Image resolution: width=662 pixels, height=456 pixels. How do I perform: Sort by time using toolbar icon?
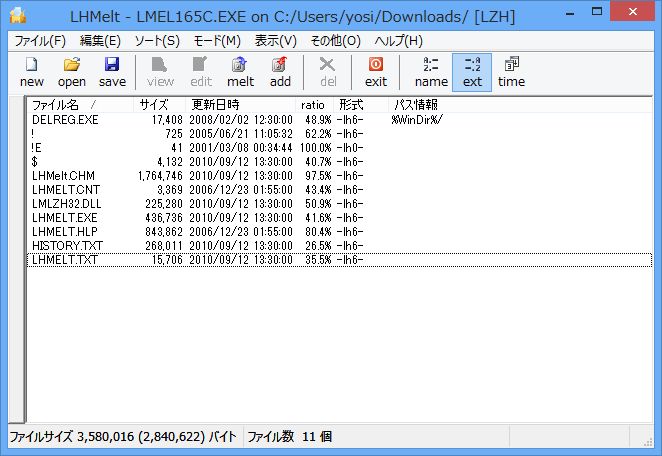tap(511, 72)
